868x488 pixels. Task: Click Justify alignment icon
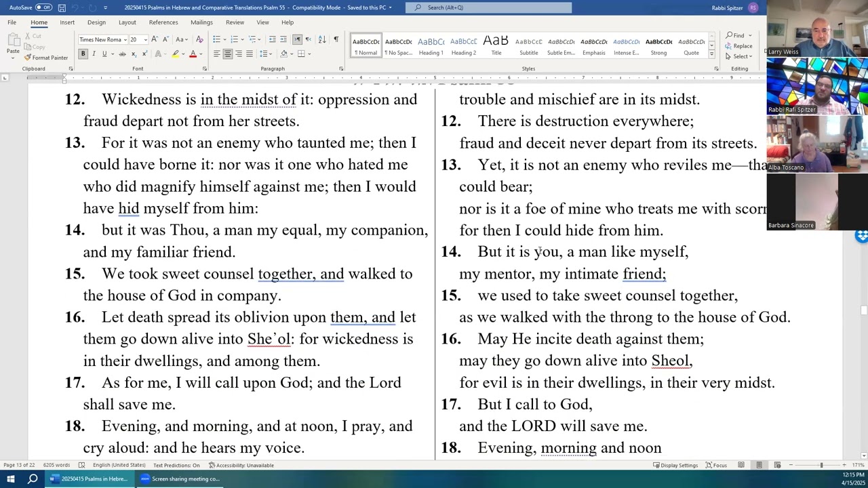point(250,54)
